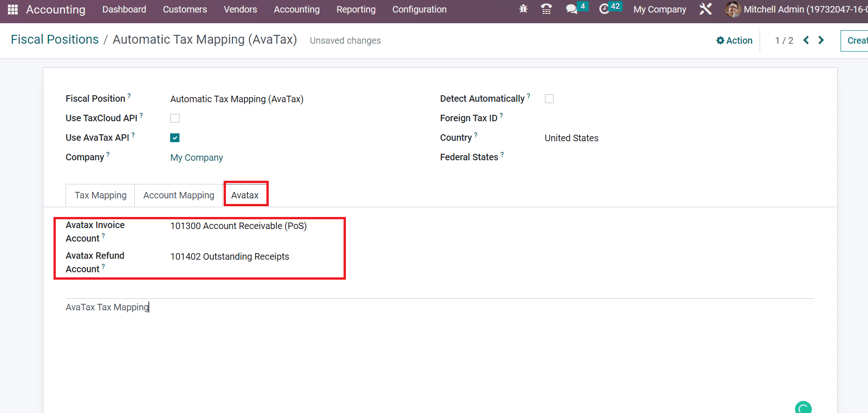Screen dimensions: 868x413
Task: Click the green circular help widget
Action: (803, 408)
